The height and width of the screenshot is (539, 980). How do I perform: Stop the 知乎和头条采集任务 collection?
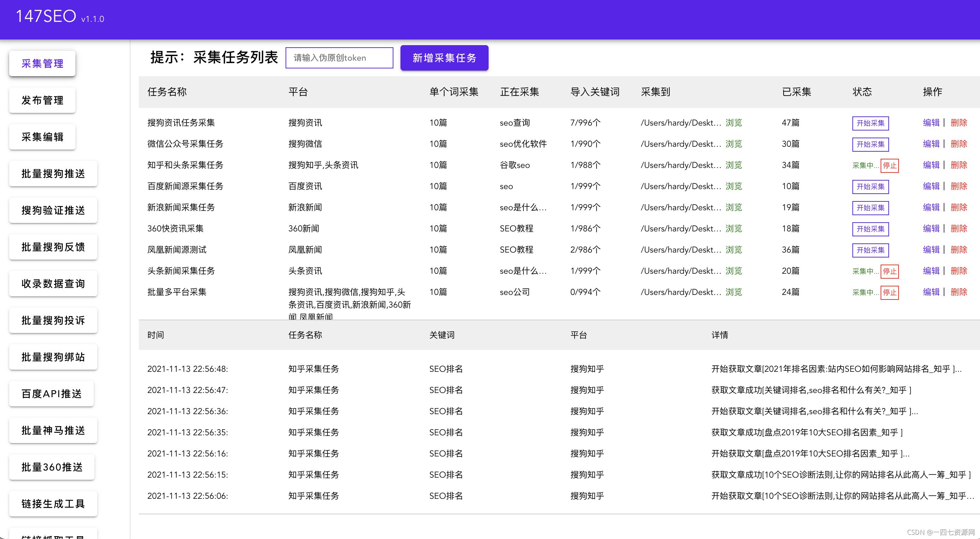(x=890, y=165)
